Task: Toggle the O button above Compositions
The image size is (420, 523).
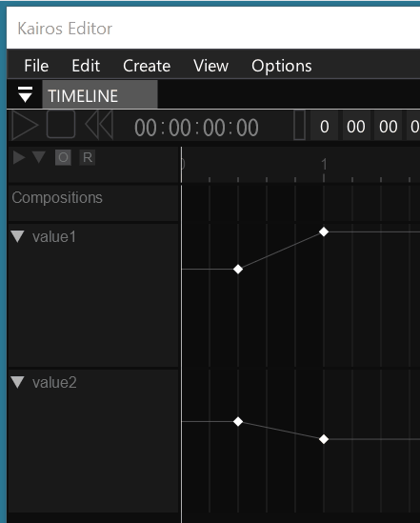Action: tap(63, 157)
